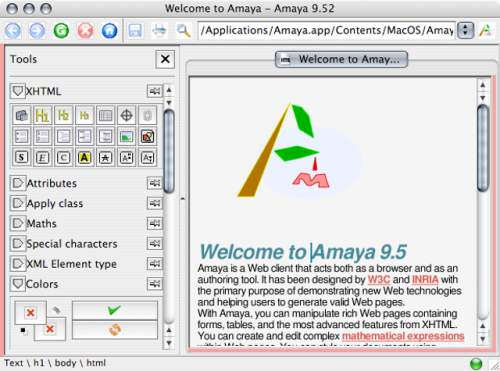Apply colors with the green checkmark button
The image size is (500, 371).
click(x=115, y=310)
